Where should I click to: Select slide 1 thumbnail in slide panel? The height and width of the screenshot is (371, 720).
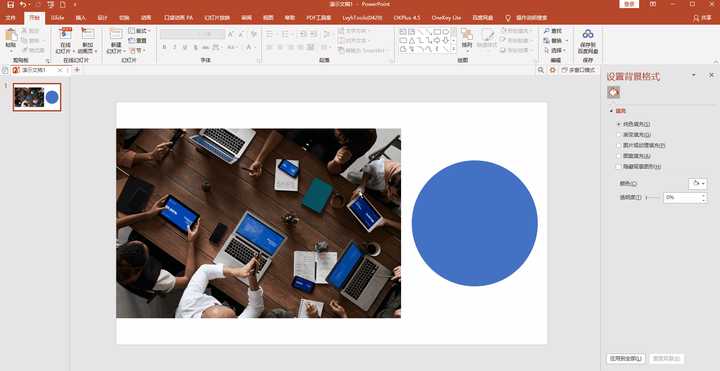coord(37,97)
